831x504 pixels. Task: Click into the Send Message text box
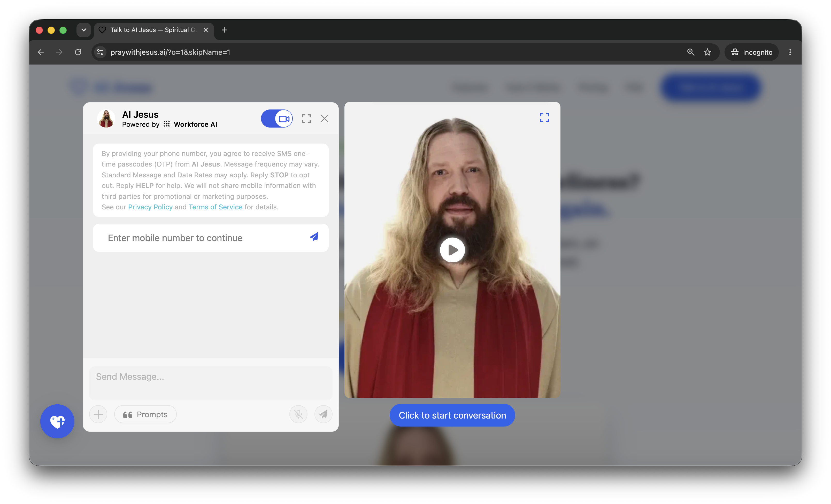[x=211, y=383]
